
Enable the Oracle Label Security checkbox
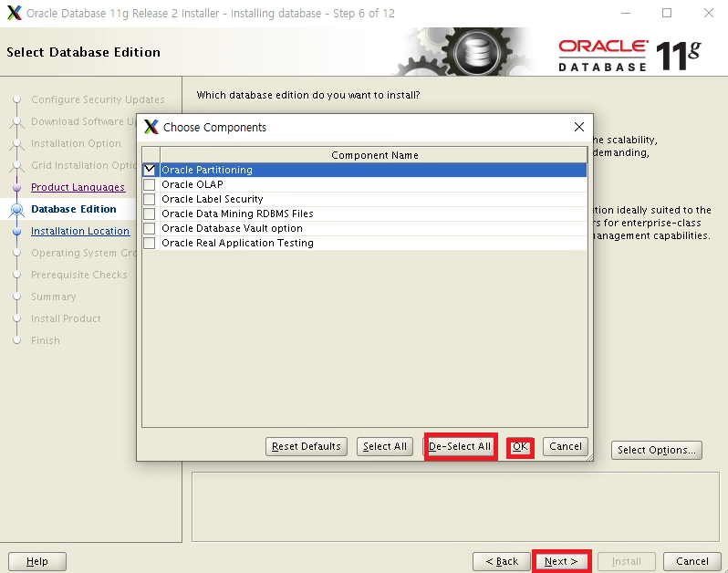[x=150, y=199]
